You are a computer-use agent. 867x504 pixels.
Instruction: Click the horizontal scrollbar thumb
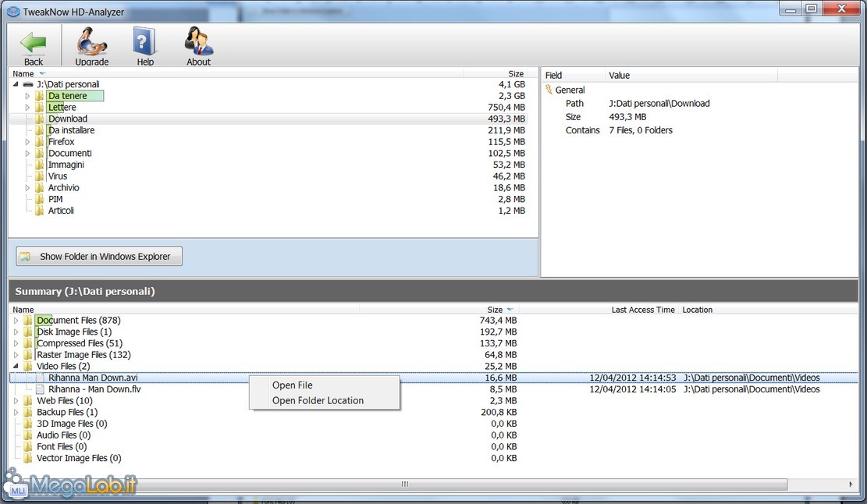pos(405,484)
